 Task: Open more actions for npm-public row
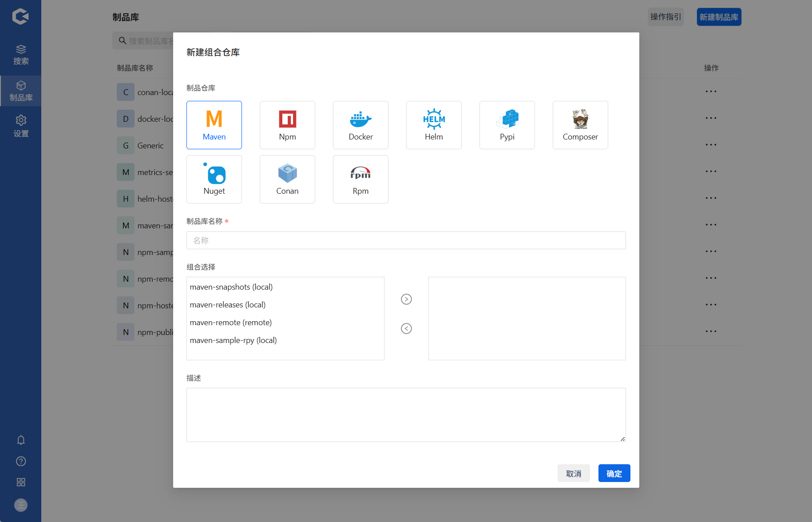(711, 331)
